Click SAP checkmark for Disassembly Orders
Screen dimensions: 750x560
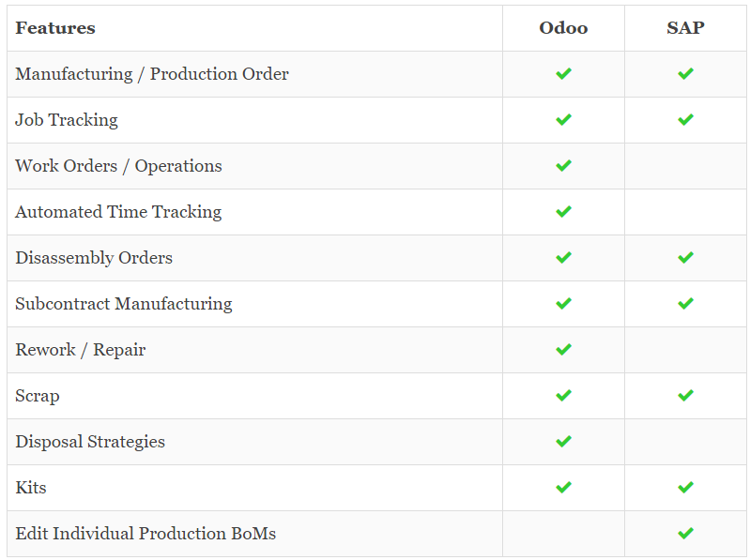[x=685, y=258]
